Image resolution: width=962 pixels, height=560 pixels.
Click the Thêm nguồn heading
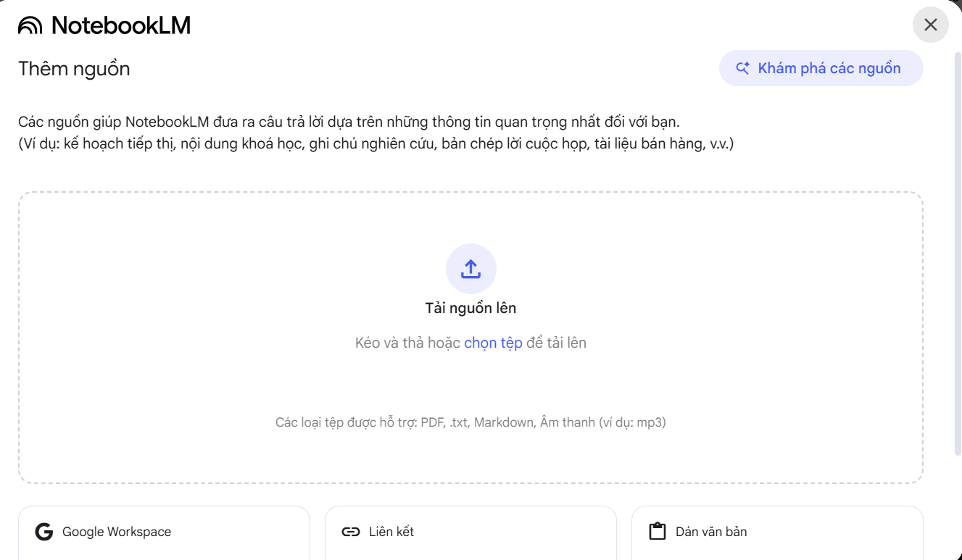pyautogui.click(x=74, y=69)
